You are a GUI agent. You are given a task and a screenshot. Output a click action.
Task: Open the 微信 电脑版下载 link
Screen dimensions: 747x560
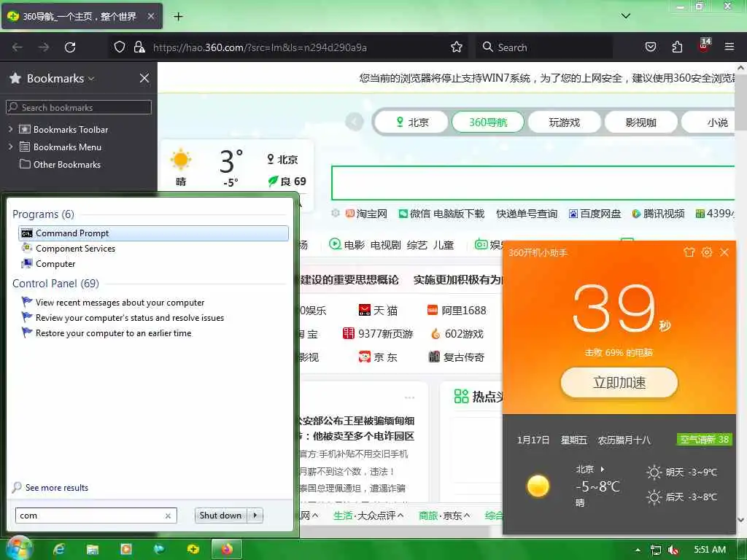pyautogui.click(x=441, y=214)
